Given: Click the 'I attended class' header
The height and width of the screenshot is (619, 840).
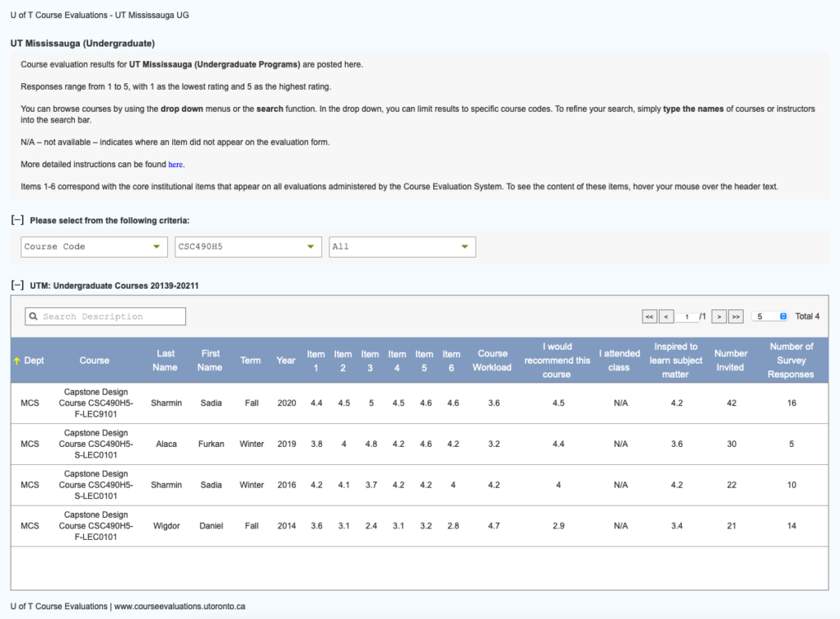Looking at the screenshot, I should (x=619, y=360).
